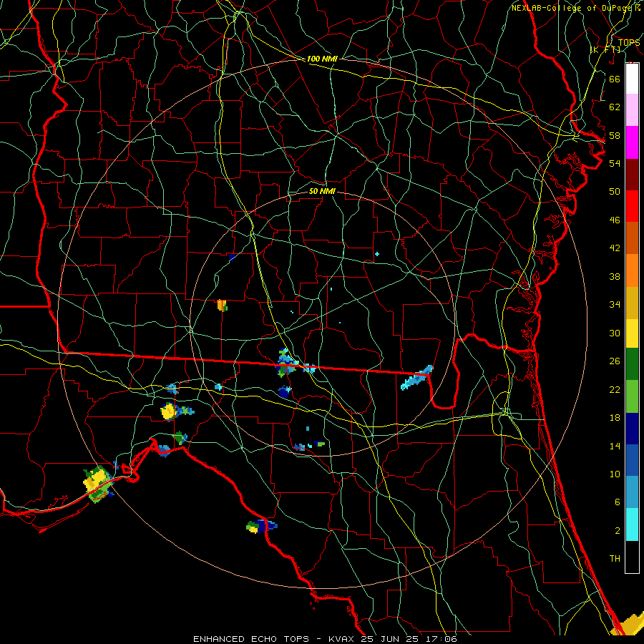This screenshot has width=644, height=644.
Task: Click the dark green legend swatch
Action: [x=632, y=364]
